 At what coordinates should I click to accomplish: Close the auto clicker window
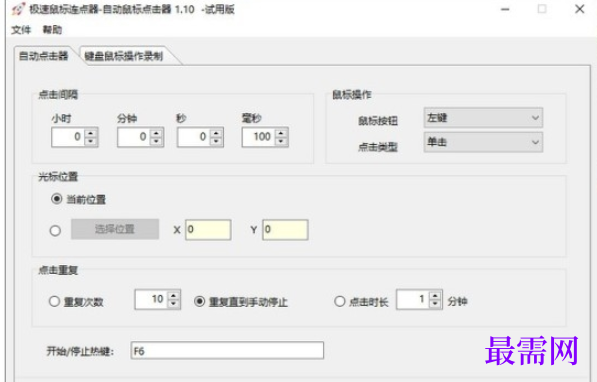tap(579, 9)
